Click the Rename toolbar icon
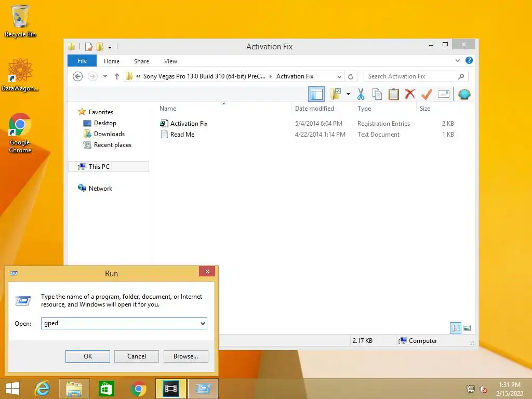 coord(444,94)
